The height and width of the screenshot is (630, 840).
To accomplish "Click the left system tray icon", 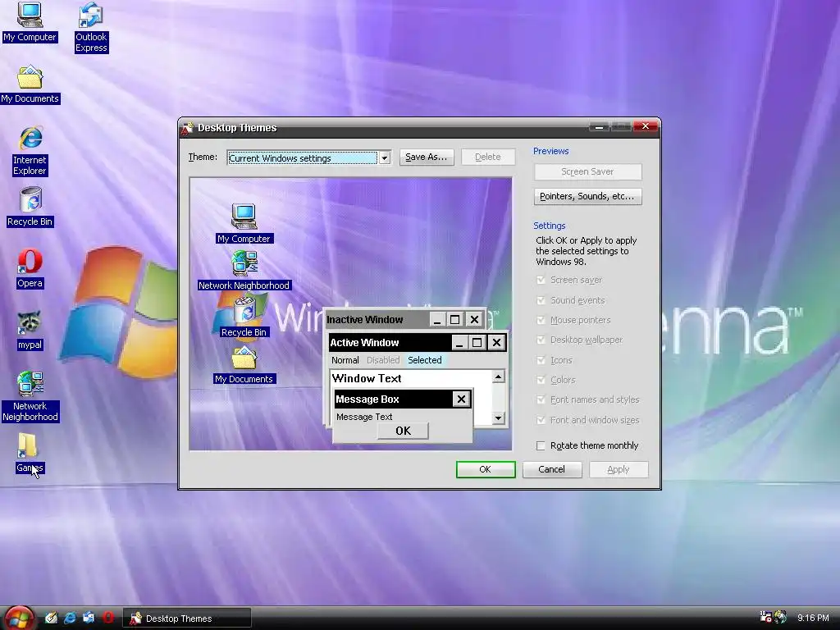I will click(765, 617).
